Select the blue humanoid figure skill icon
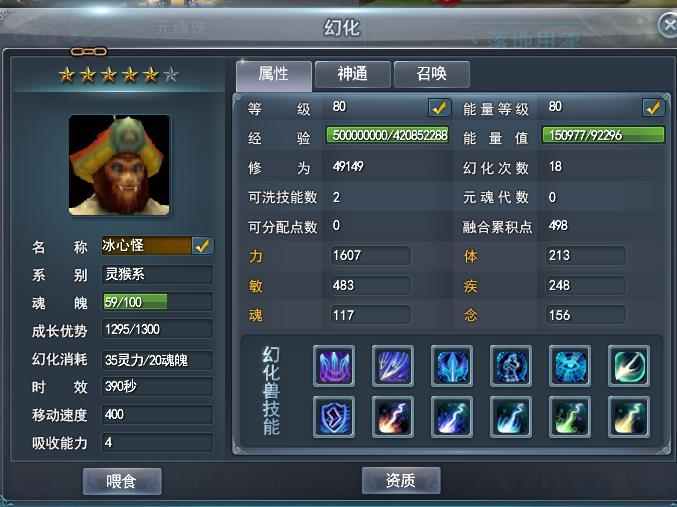The width and height of the screenshot is (677, 507). pos(511,365)
